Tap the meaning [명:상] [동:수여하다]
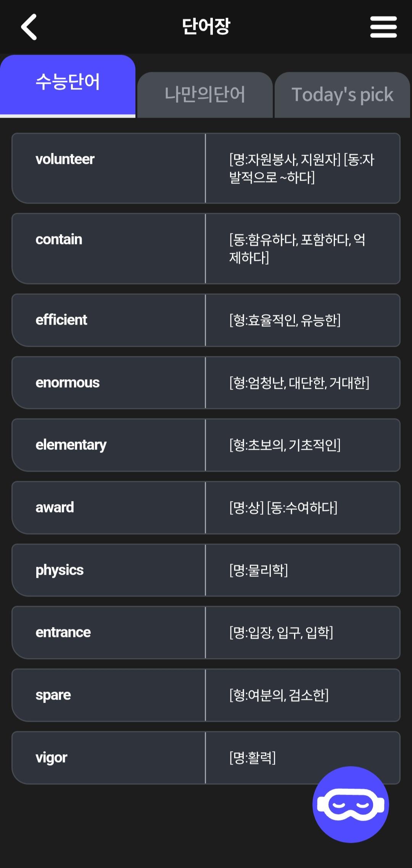The width and height of the screenshot is (412, 868). [x=283, y=508]
